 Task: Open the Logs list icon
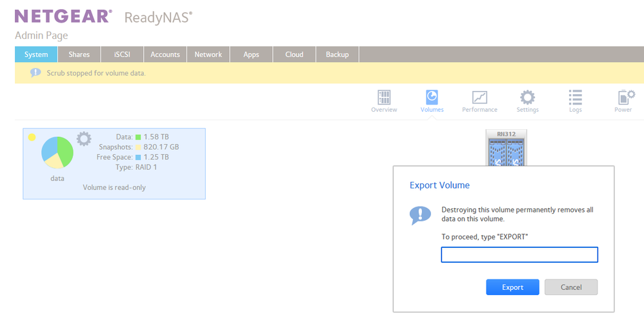[575, 98]
